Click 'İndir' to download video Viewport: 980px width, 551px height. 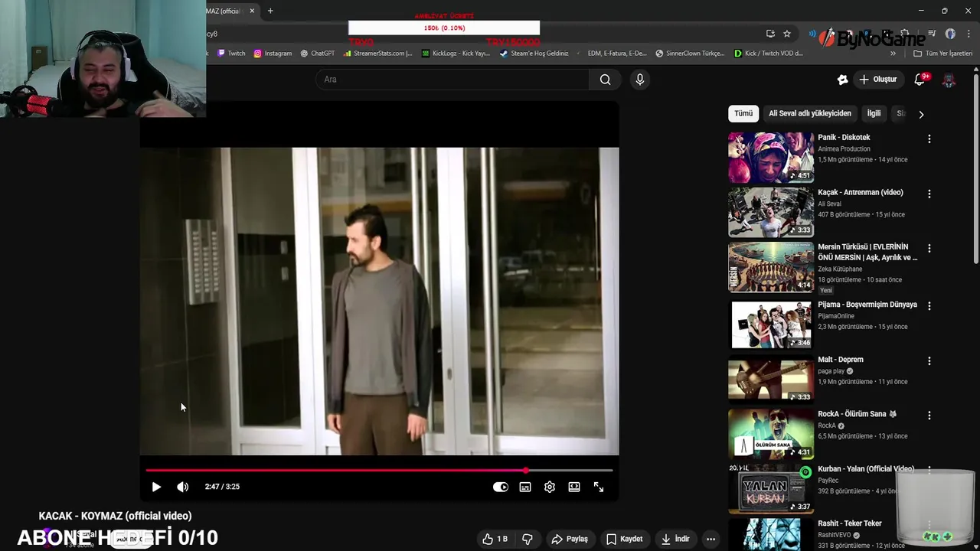point(675,539)
